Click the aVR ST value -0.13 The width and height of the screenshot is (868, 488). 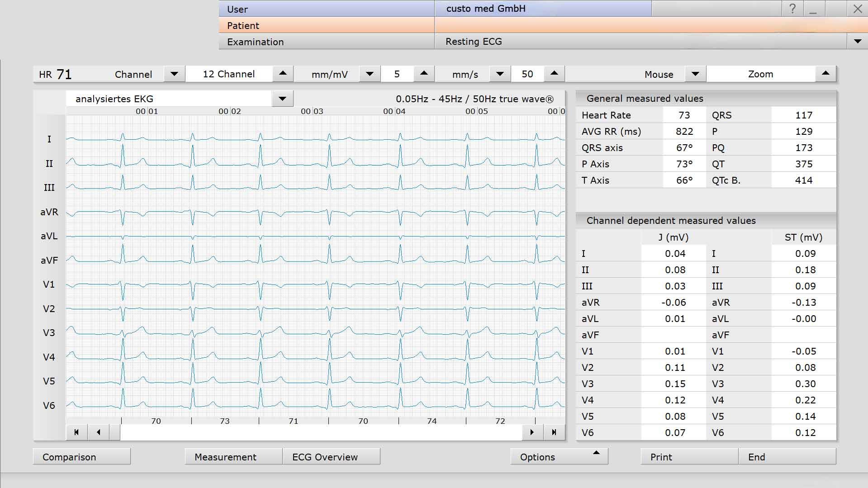[x=804, y=303]
